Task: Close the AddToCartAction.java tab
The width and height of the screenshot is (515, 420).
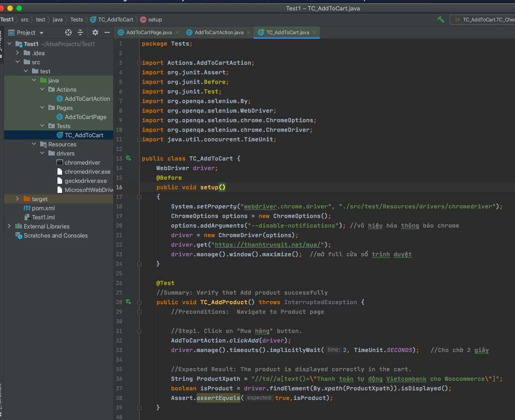Action: coord(249,32)
